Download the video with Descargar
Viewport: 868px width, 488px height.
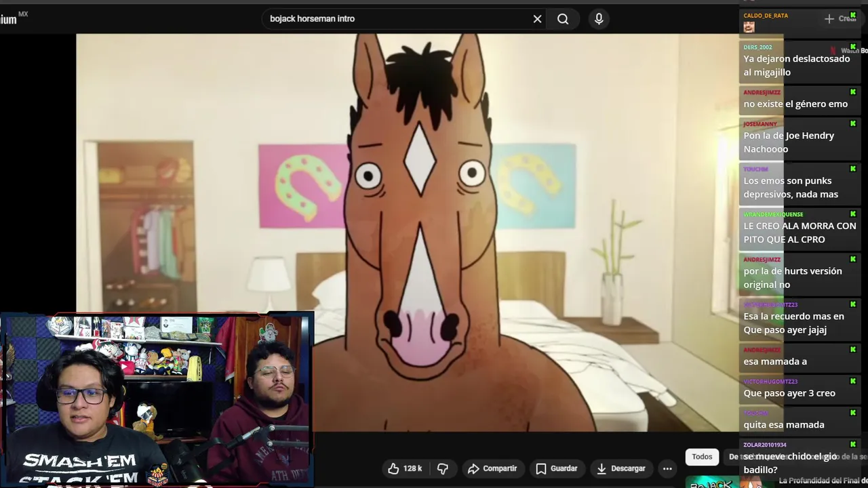pos(621,468)
